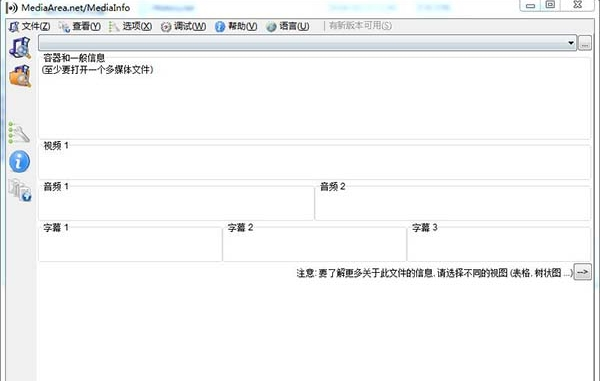Click the file path combo box
Screen dimensions: 600x381
point(307,42)
